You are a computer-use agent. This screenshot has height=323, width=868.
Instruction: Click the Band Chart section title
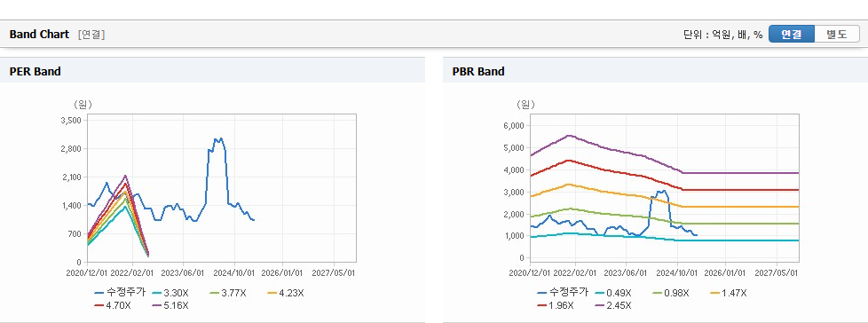click(x=39, y=35)
